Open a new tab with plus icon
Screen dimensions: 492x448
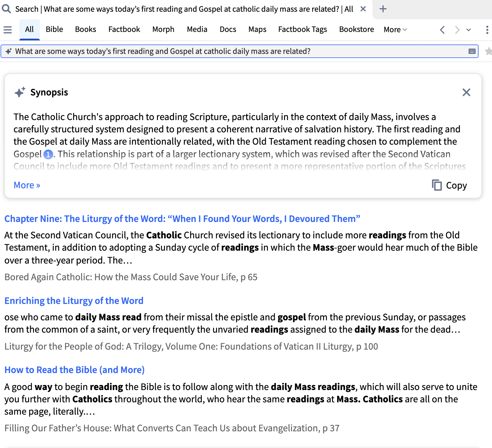pos(383,9)
